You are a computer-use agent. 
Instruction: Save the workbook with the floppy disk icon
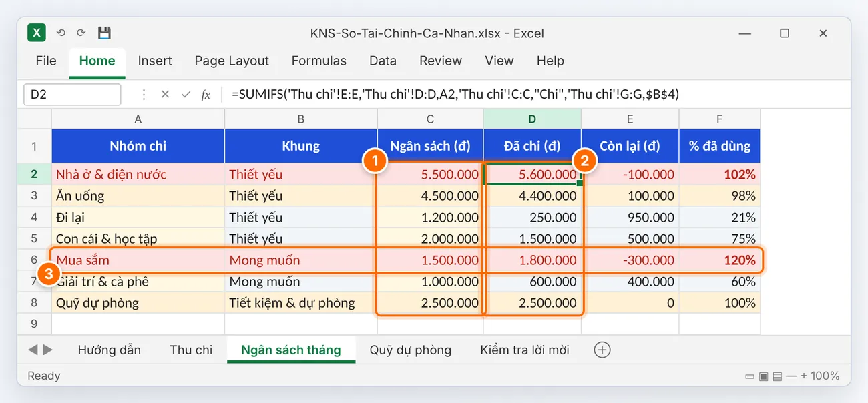tap(104, 33)
